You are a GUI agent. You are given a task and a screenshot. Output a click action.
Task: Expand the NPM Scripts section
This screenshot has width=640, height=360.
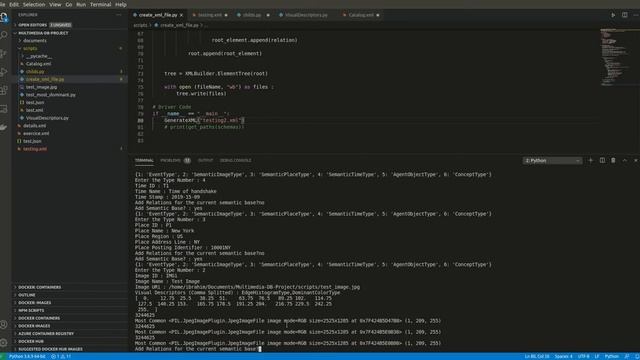tap(69, 311)
